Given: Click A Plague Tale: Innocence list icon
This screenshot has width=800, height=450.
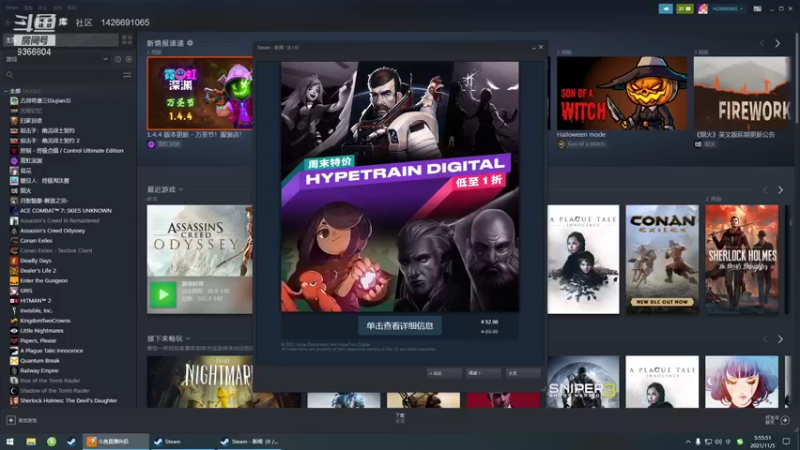Looking at the screenshot, I should (x=14, y=351).
